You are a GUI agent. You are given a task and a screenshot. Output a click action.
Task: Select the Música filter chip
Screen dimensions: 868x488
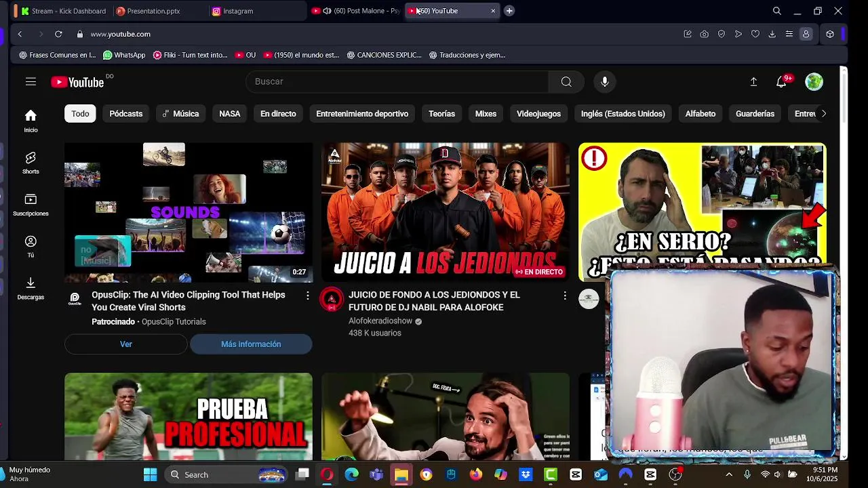(180, 114)
